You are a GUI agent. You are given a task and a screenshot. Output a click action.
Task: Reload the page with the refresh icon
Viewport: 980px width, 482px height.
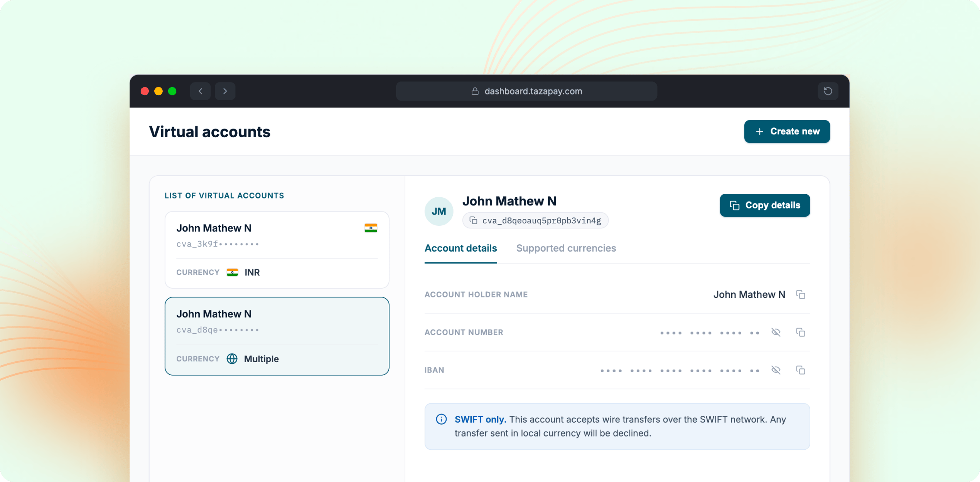[828, 91]
